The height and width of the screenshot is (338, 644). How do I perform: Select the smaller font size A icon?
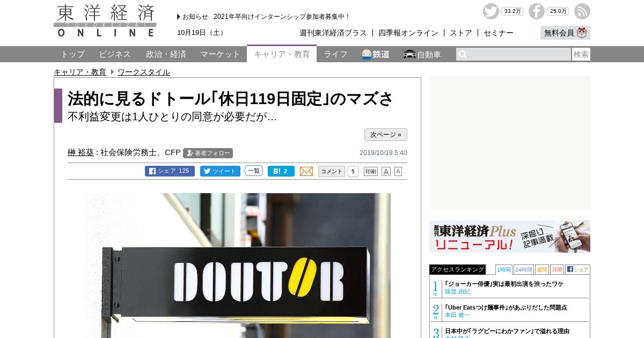pyautogui.click(x=398, y=171)
